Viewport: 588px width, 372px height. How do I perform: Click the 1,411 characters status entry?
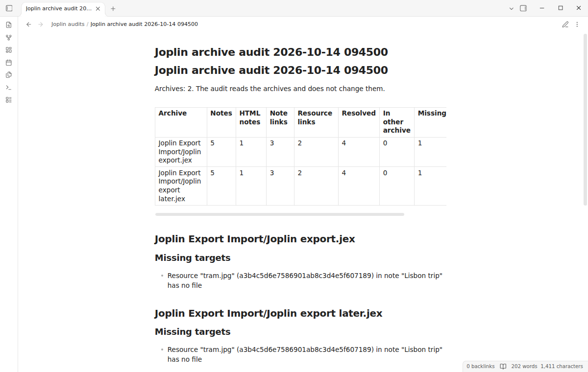pos(562,366)
